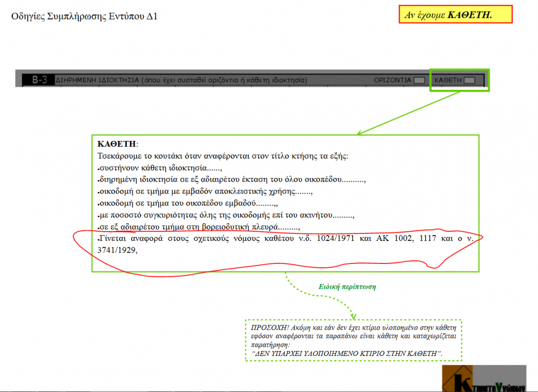The height and width of the screenshot is (392, 538).
Task: Click the line mentioning 'εμβαδόν αποκλειστικής χρήσης'
Action: tap(204, 191)
